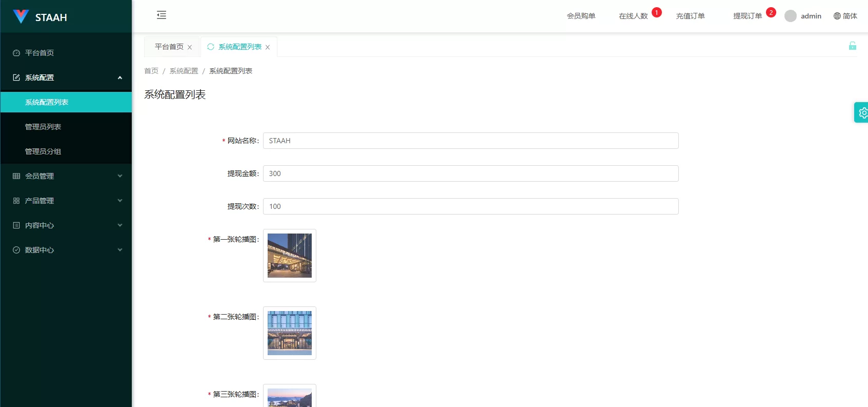Viewport: 868px width, 407px height.
Task: Click the 网站名称 input field
Action: pos(471,141)
